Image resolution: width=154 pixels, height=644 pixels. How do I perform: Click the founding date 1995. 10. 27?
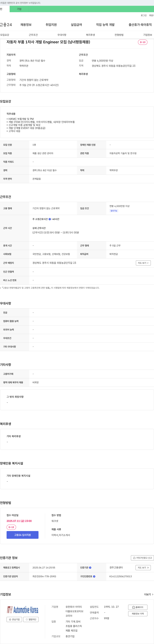[x=111, y=607]
